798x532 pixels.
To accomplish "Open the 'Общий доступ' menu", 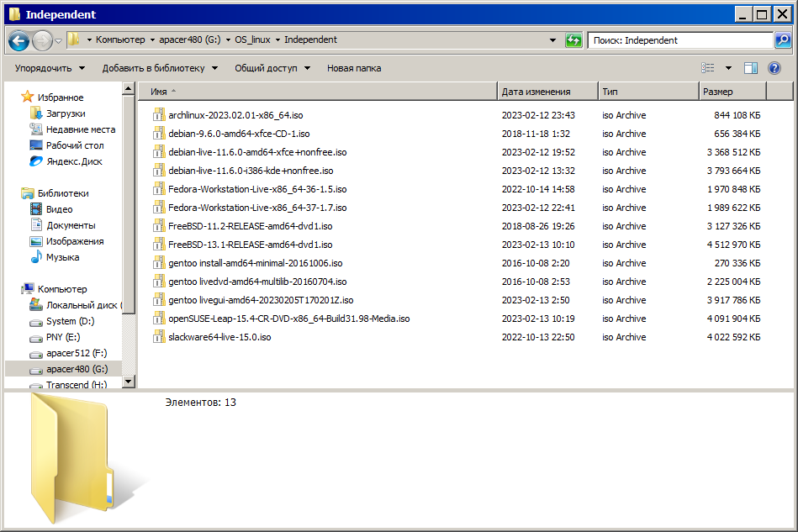I will (x=272, y=68).
